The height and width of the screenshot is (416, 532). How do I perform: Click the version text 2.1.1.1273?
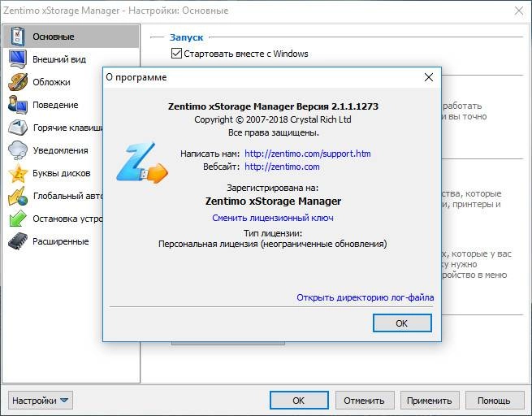point(355,106)
